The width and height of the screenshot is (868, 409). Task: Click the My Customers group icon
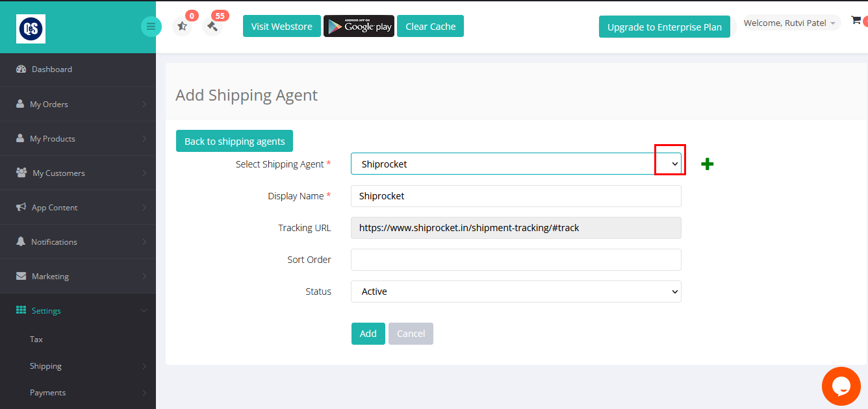point(21,173)
